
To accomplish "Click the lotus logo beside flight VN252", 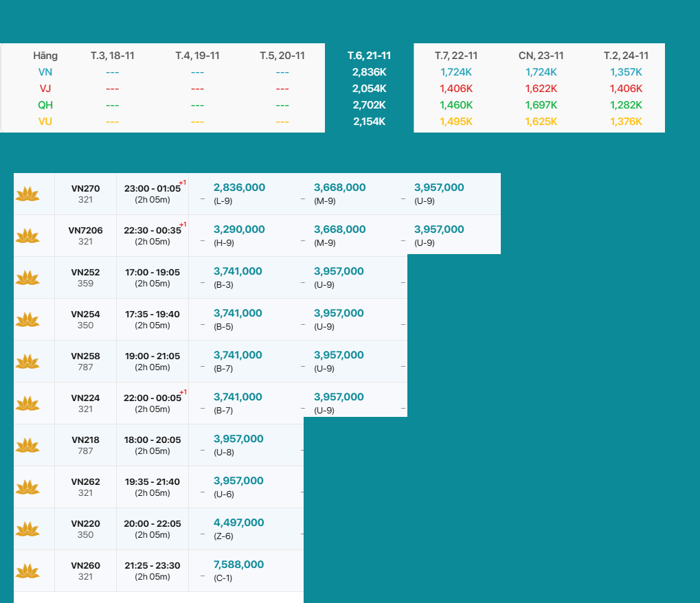I will tap(27, 278).
